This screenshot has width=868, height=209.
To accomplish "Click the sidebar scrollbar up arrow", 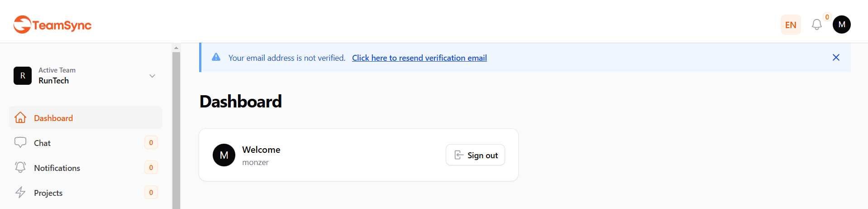I will pos(176,48).
